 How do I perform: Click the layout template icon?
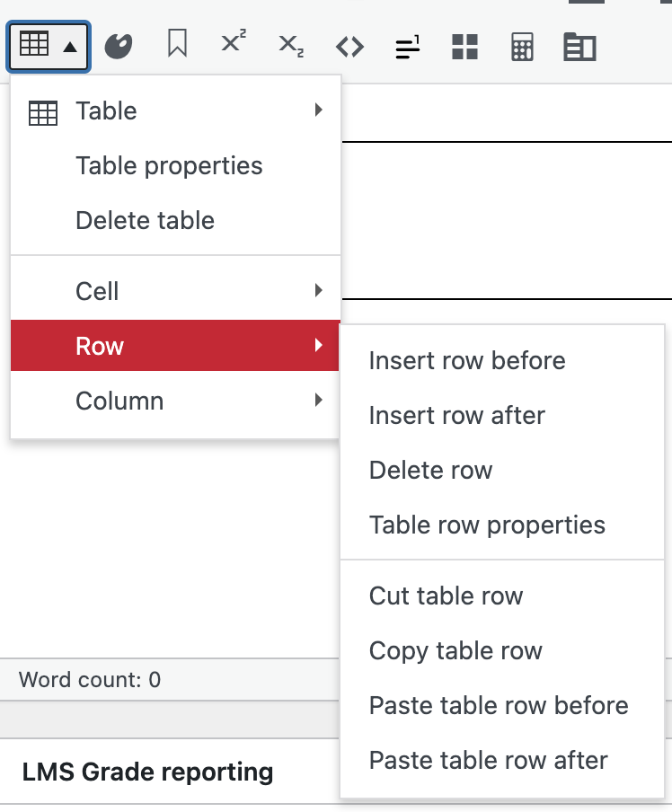579,47
